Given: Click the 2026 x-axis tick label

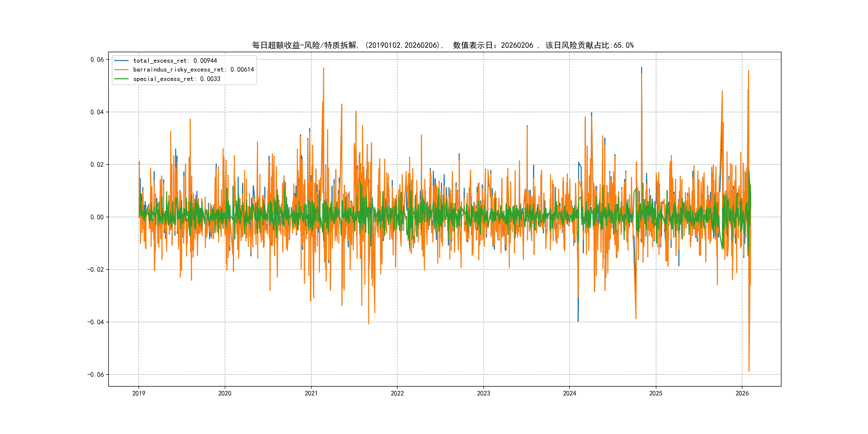Looking at the screenshot, I should 742,393.
